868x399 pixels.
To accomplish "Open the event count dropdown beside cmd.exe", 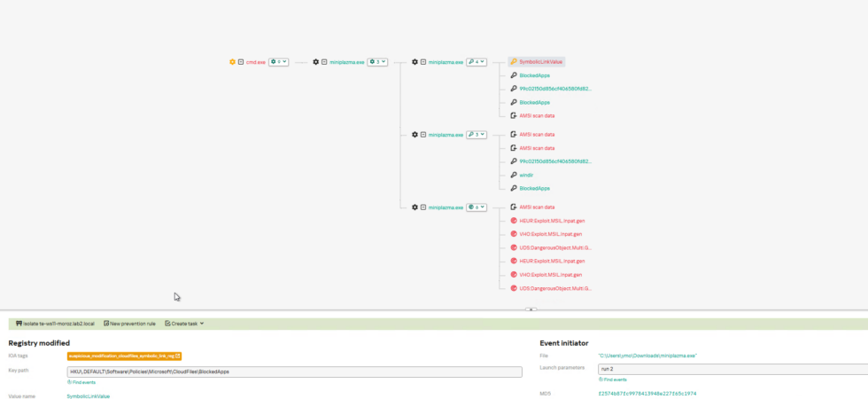I will coord(278,62).
